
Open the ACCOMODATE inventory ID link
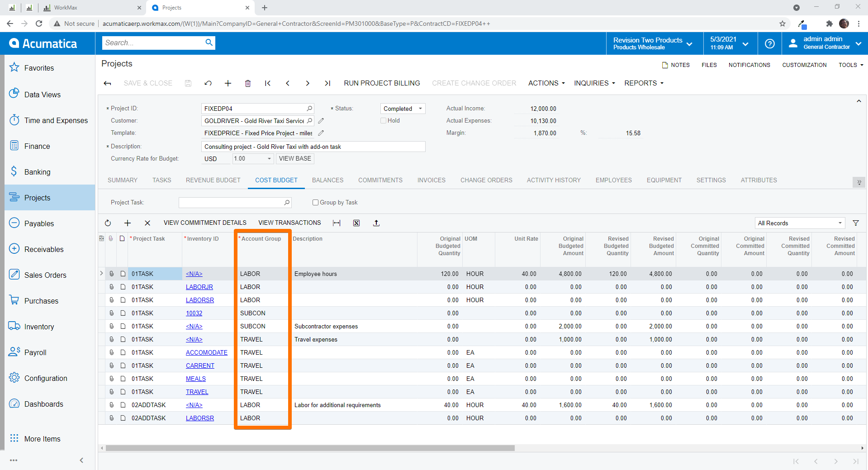tap(207, 352)
